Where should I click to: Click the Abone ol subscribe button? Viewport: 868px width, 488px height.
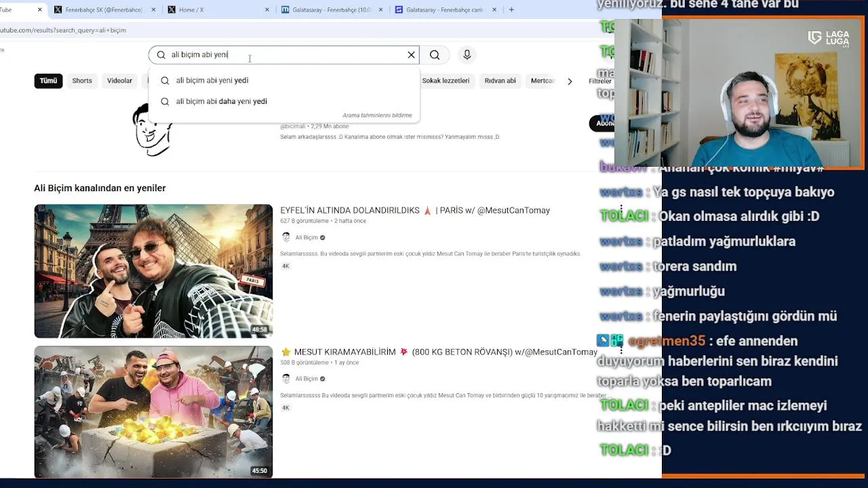click(x=601, y=123)
